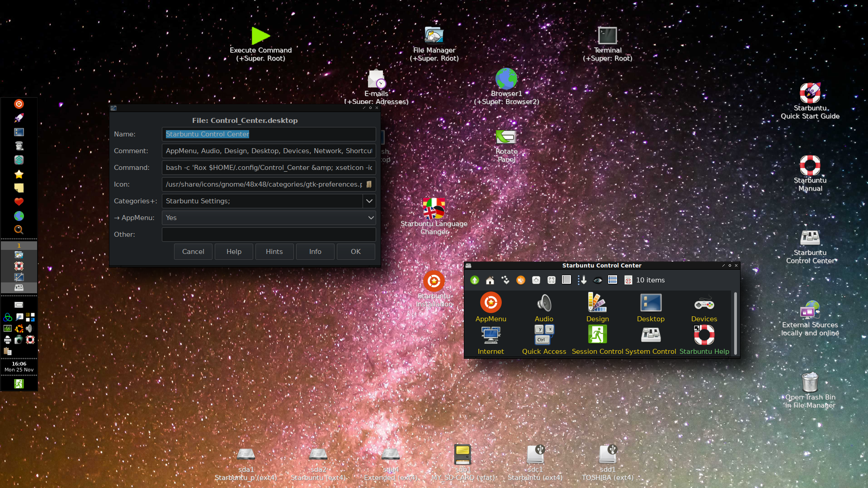Open the Starbuntu Help lifebuoy in Control Center
The height and width of the screenshot is (488, 868).
pos(704,340)
